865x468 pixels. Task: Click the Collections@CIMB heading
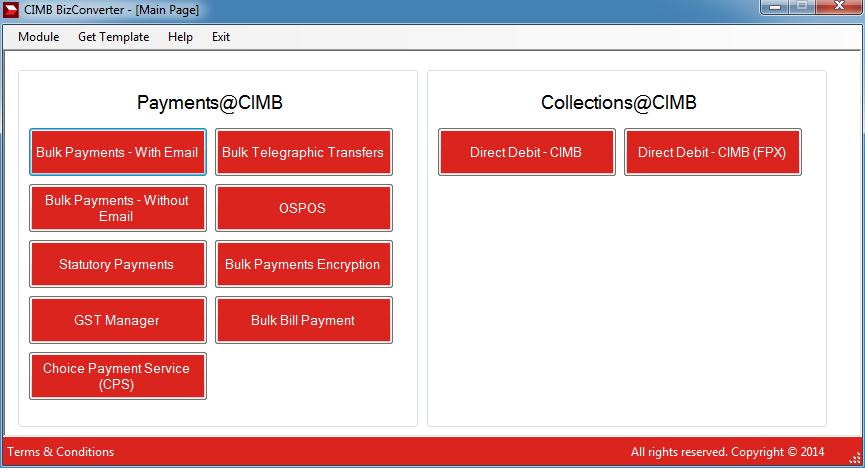pyautogui.click(x=618, y=103)
